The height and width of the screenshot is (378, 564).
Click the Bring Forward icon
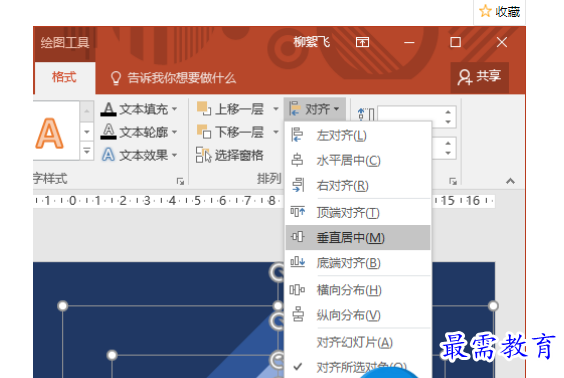coord(204,109)
